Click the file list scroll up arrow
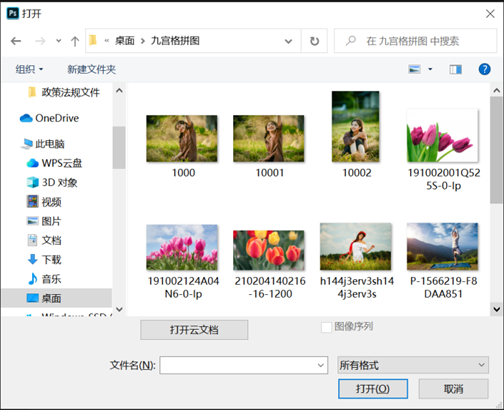Screen dimensions: 504x410 click(x=496, y=90)
